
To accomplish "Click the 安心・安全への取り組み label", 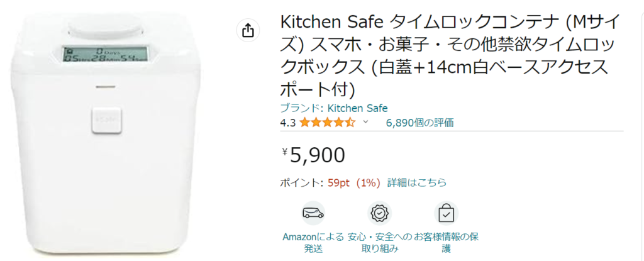I will (x=380, y=242).
